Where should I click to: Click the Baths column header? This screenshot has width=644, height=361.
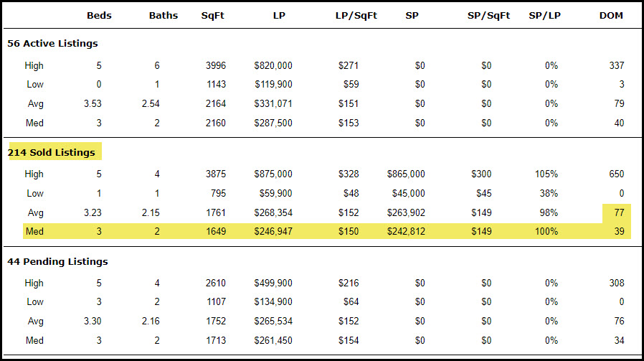tap(164, 15)
